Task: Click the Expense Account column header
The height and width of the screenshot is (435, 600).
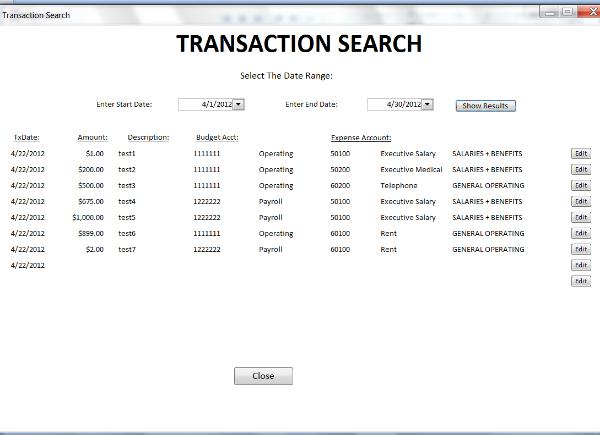Action: tap(360, 137)
